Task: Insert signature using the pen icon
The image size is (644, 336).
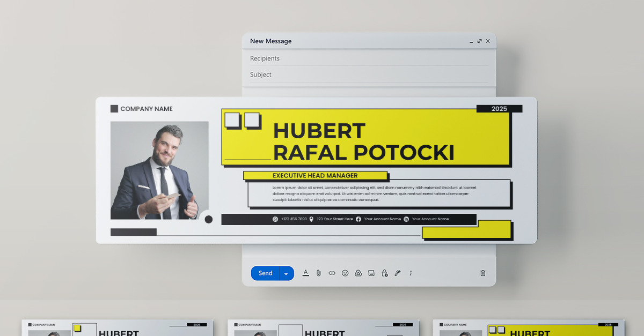Action: [x=398, y=273]
